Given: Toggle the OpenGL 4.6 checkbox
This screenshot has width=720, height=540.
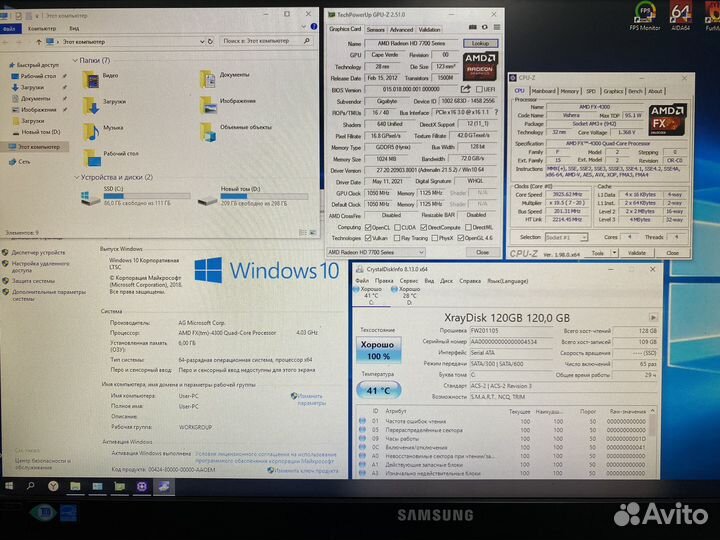Looking at the screenshot, I should click(x=461, y=238).
